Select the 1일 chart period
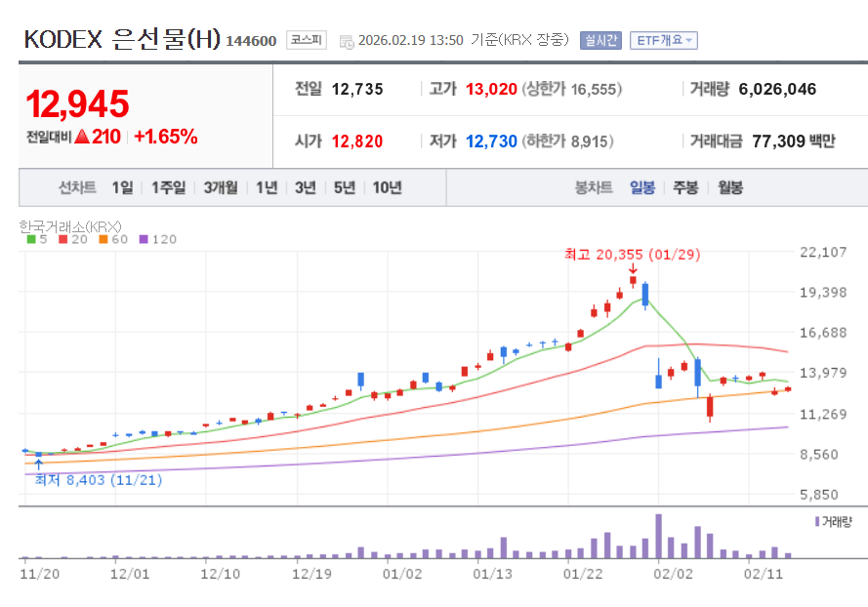The width and height of the screenshot is (868, 607). (121, 187)
